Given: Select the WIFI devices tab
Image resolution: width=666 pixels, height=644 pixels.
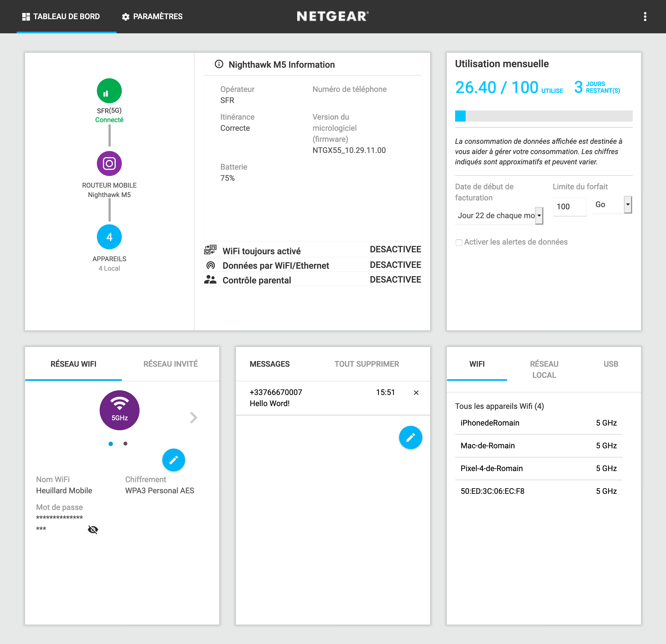Looking at the screenshot, I should coord(477,364).
